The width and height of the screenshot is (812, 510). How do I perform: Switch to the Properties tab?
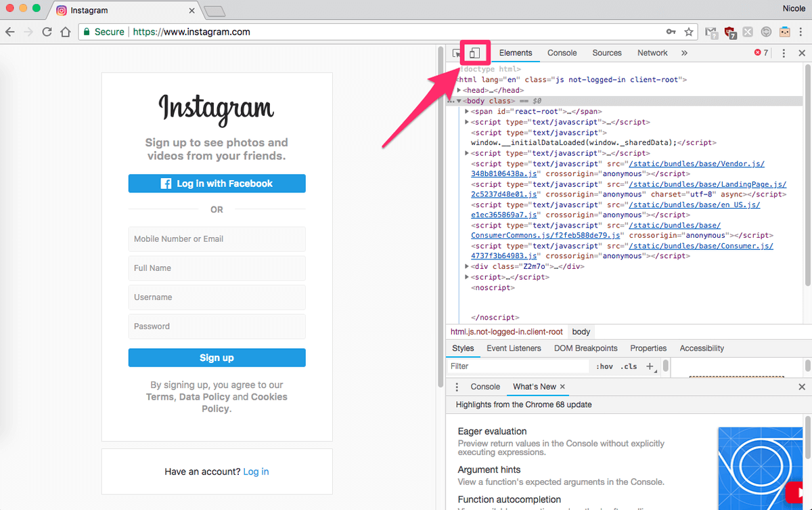[648, 348]
